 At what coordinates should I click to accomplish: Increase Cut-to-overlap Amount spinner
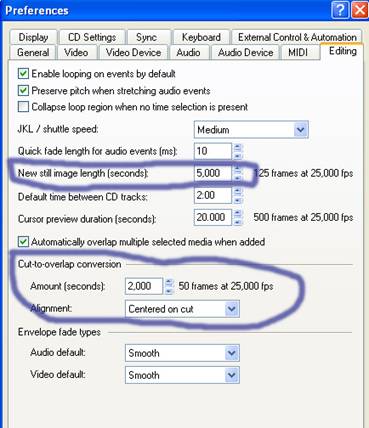coord(169,282)
